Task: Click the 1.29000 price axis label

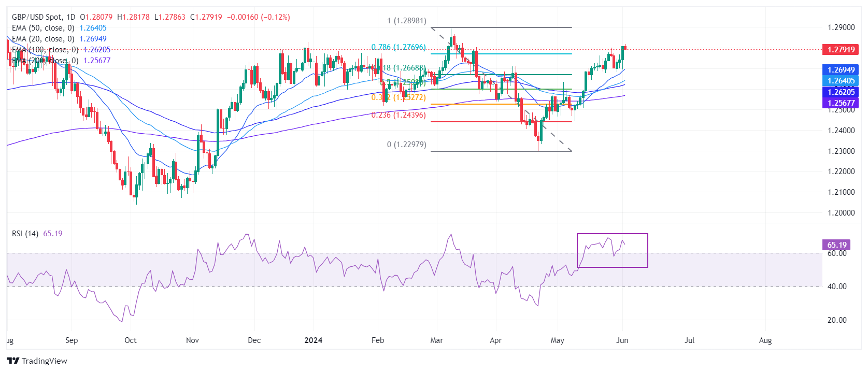Action: pos(841,27)
